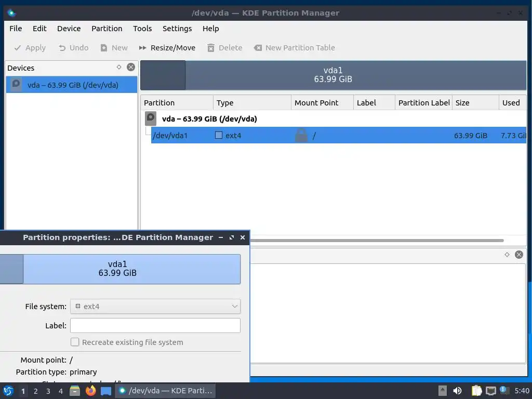Click the Used column header
This screenshot has width=532, height=399.
(513, 103)
